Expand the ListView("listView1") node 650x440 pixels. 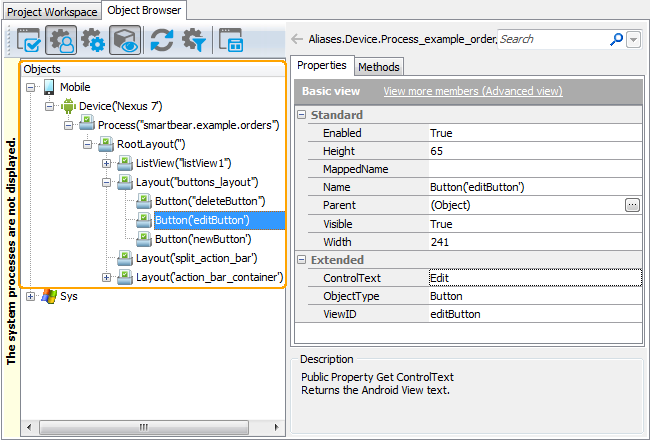(x=107, y=163)
